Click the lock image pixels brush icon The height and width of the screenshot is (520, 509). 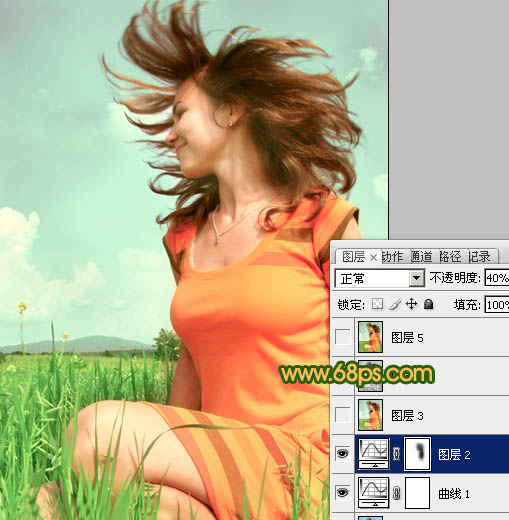click(395, 304)
